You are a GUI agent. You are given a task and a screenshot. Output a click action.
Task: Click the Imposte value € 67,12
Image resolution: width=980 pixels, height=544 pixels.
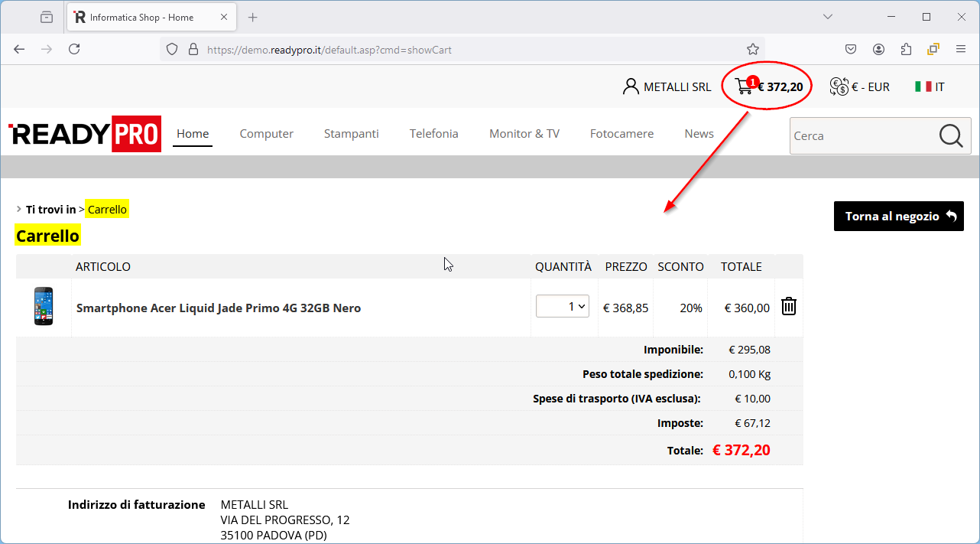pos(752,423)
